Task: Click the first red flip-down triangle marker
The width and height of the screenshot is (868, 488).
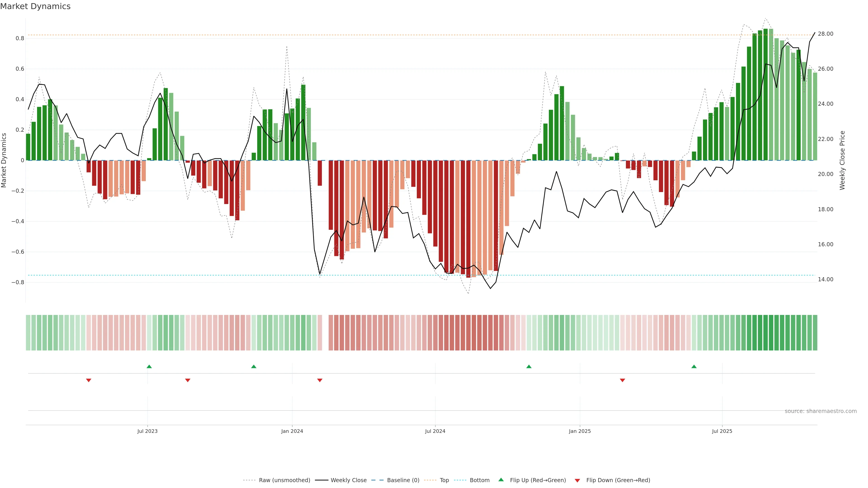Action: click(x=89, y=380)
